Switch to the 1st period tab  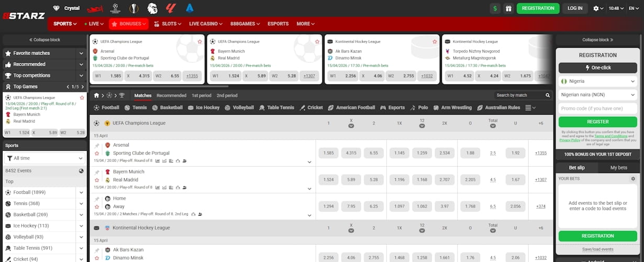202,95
